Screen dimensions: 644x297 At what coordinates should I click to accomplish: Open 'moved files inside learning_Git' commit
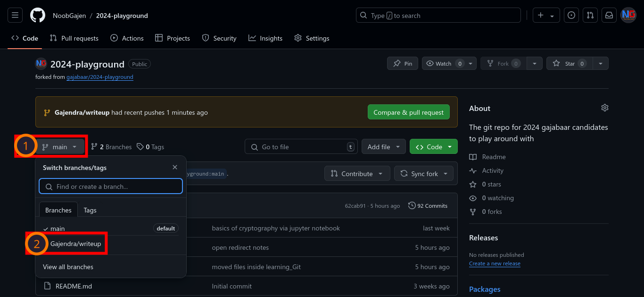click(x=256, y=267)
